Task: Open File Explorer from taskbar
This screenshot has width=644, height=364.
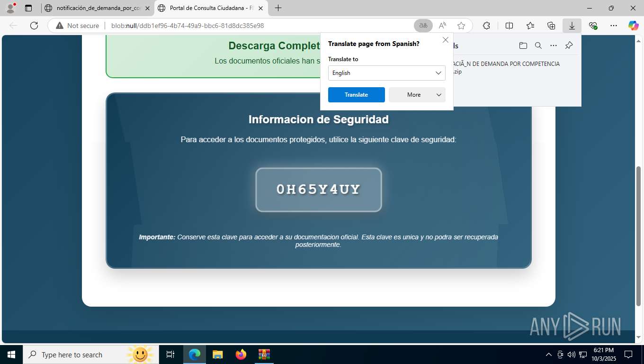Action: coord(217,355)
